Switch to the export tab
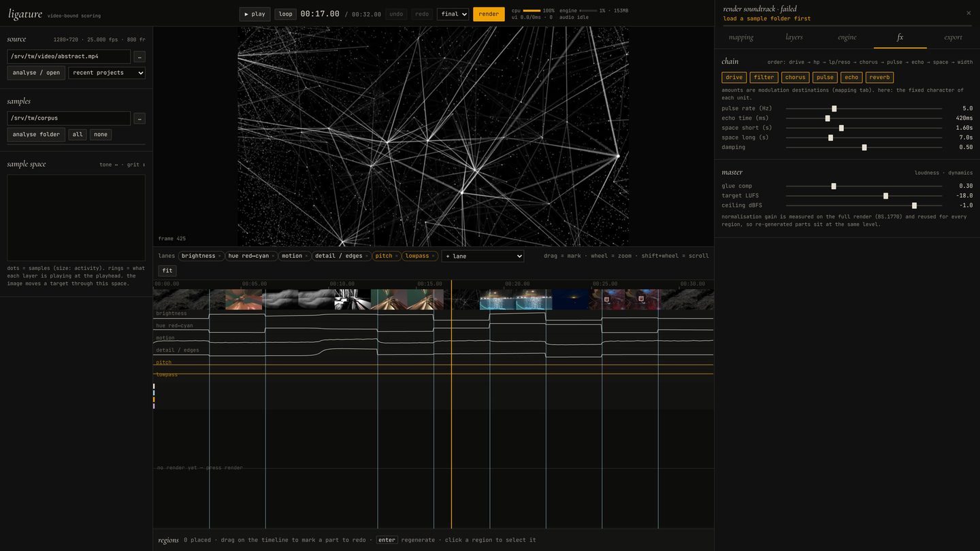980x551 pixels. [x=953, y=37]
